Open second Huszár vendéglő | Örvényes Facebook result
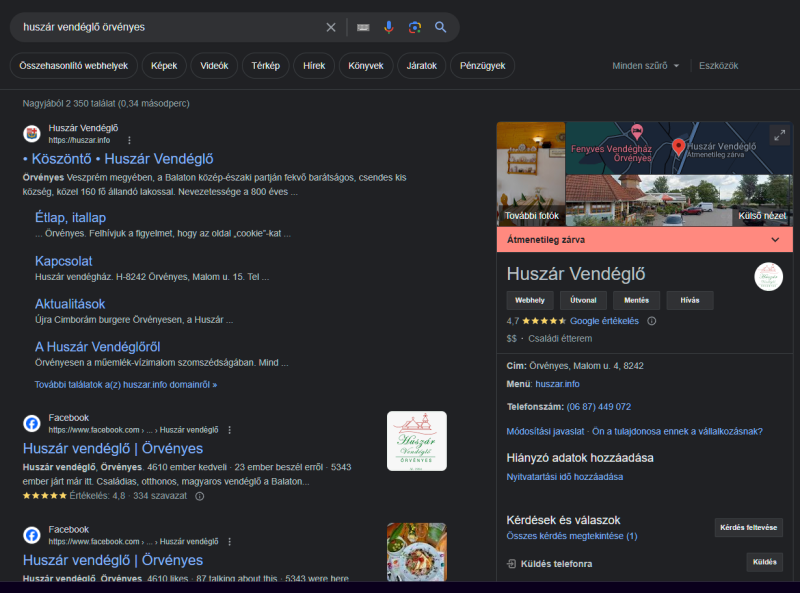 coord(113,560)
